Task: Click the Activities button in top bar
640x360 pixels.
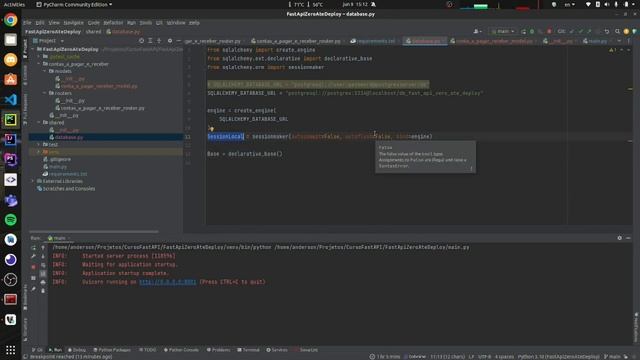Action: [14, 4]
